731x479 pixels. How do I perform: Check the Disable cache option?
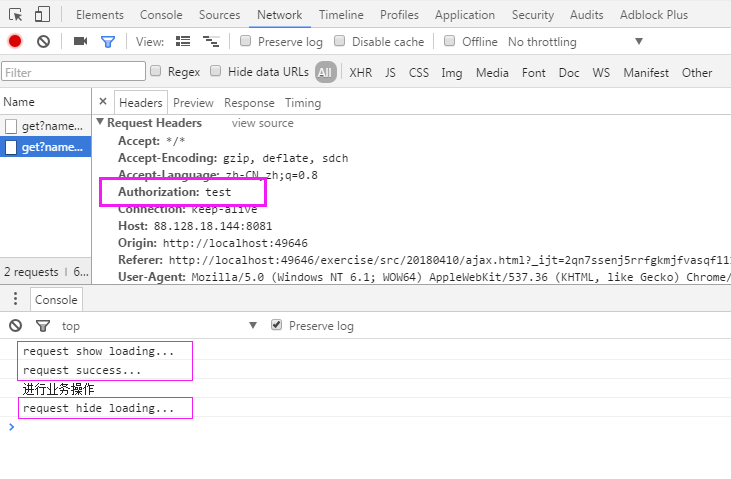point(340,42)
